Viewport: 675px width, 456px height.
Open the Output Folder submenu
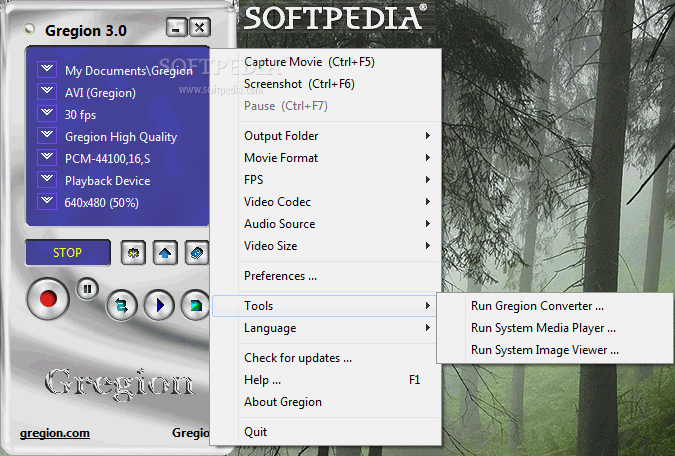[x=326, y=136]
